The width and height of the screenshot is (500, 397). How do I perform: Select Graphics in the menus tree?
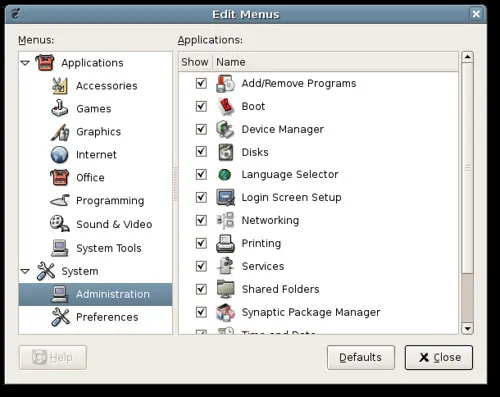click(99, 132)
